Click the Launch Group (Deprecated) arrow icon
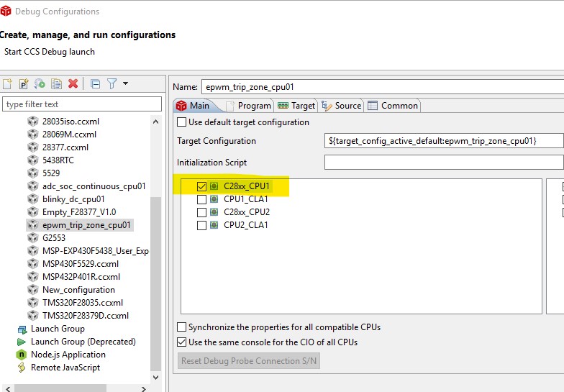The width and height of the screenshot is (564, 392). (22, 342)
